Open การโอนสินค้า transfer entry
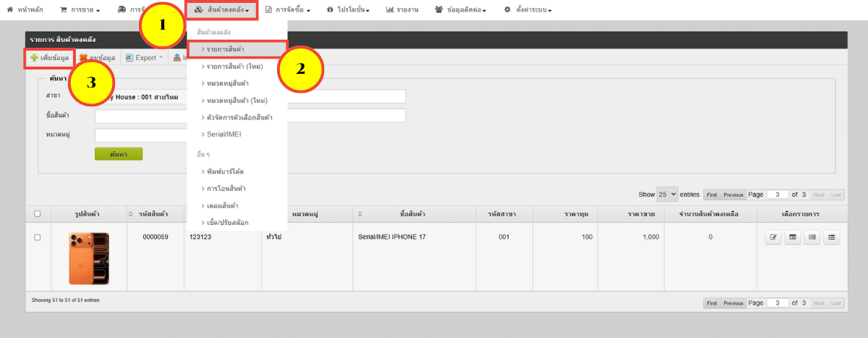This screenshot has height=338, width=868. 224,189
